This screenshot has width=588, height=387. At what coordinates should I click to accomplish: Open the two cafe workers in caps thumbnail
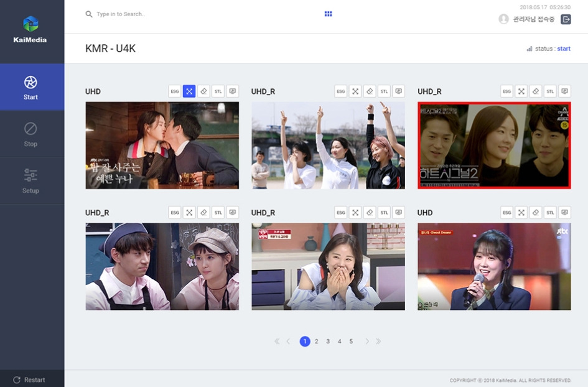tap(162, 267)
